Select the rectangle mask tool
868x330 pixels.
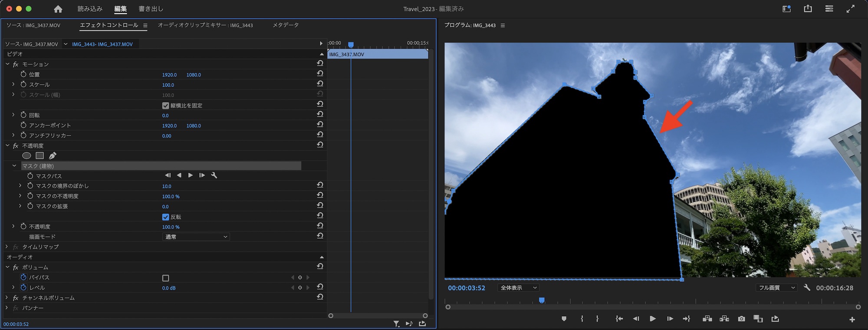(39, 155)
